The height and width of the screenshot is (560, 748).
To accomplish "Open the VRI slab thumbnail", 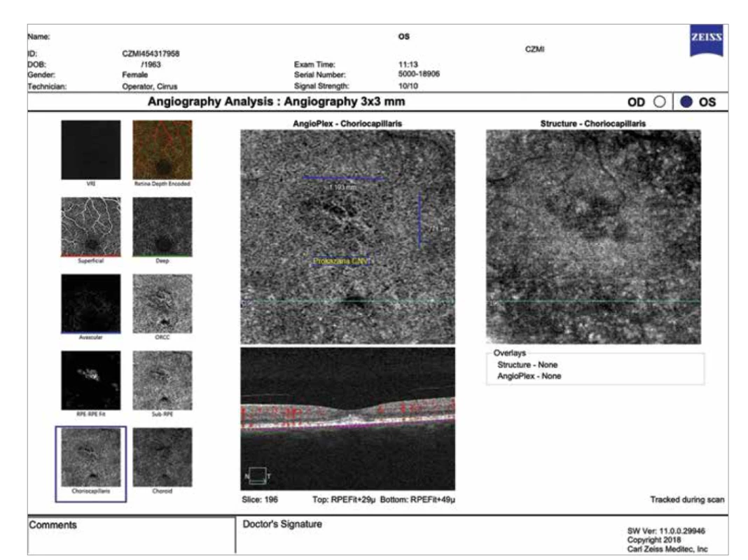I will [90, 150].
